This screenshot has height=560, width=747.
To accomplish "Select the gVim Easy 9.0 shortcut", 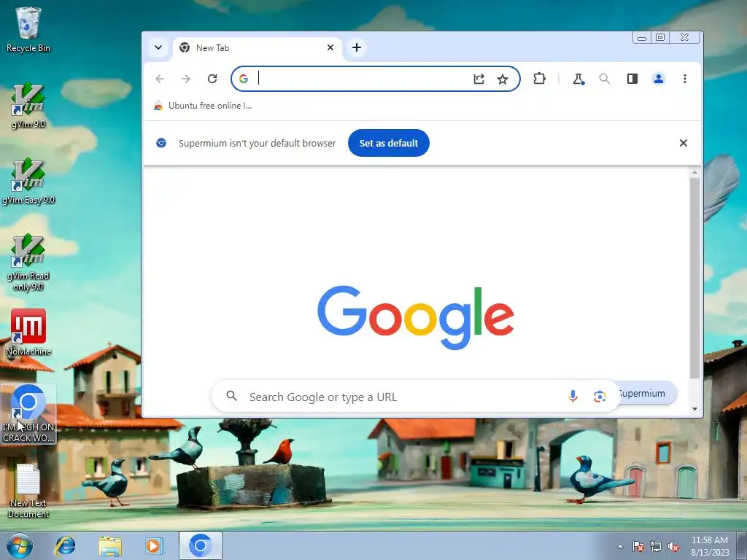I will coord(28,182).
